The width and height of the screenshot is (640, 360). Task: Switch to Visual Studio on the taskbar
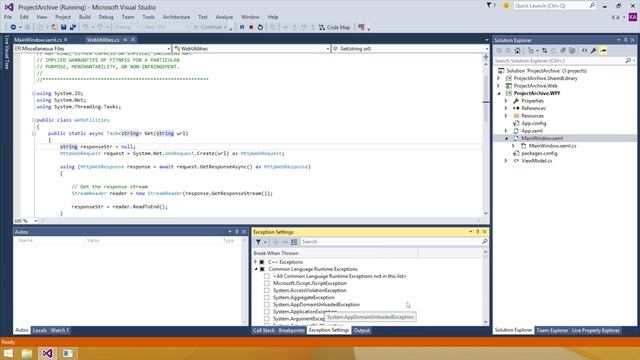[x=47, y=353]
